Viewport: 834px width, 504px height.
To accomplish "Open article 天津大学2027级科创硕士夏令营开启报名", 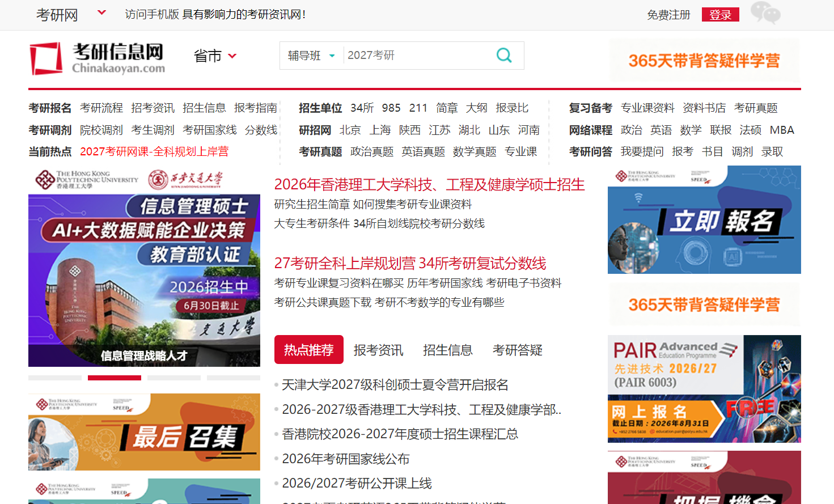I will [x=395, y=385].
